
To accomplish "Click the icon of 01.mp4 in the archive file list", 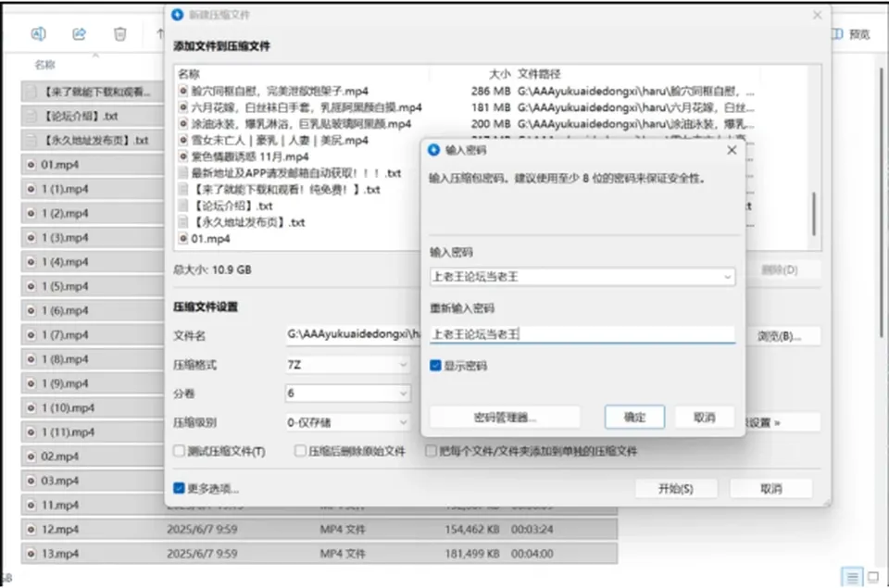I will [x=183, y=239].
